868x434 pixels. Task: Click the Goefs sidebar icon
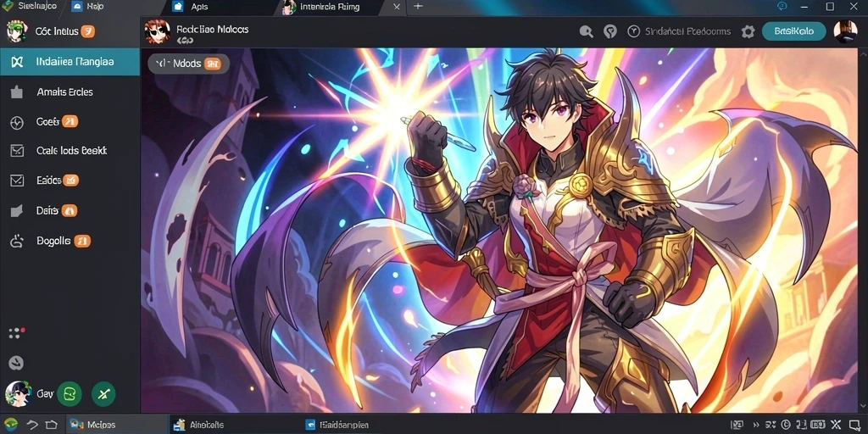(x=17, y=122)
